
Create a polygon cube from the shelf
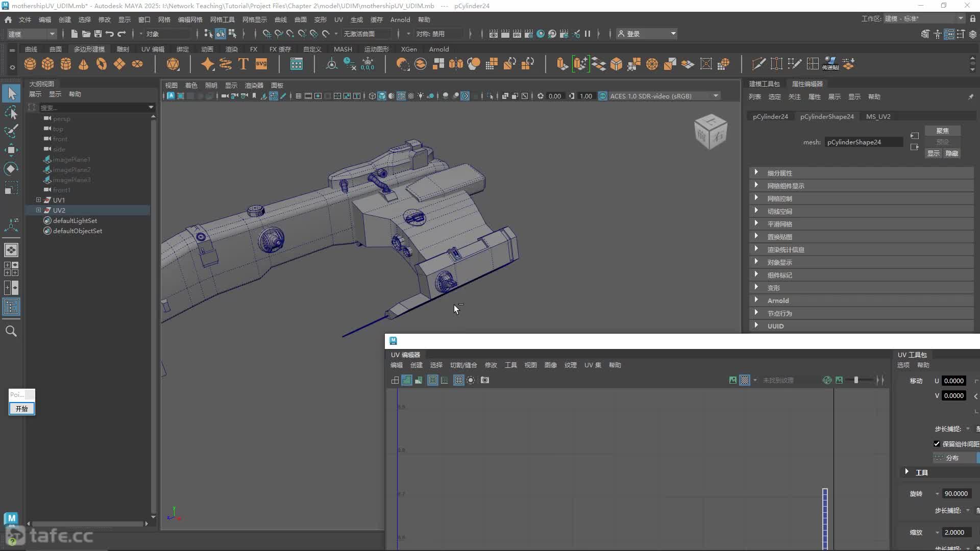click(48, 64)
